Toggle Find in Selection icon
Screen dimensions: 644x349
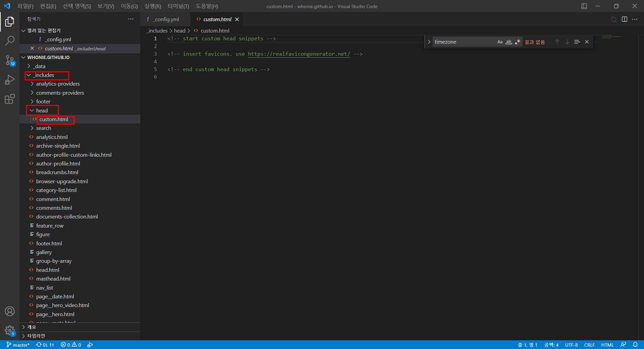(x=577, y=42)
